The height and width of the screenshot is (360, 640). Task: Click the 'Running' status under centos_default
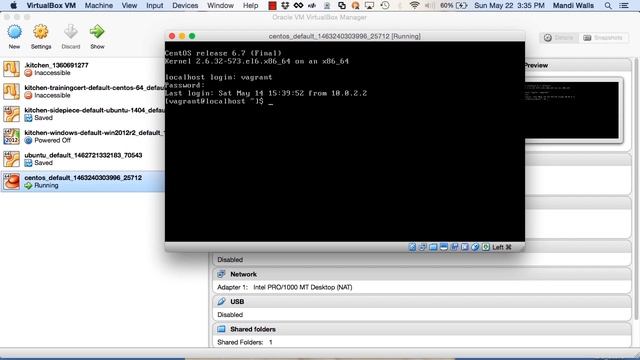(46, 185)
